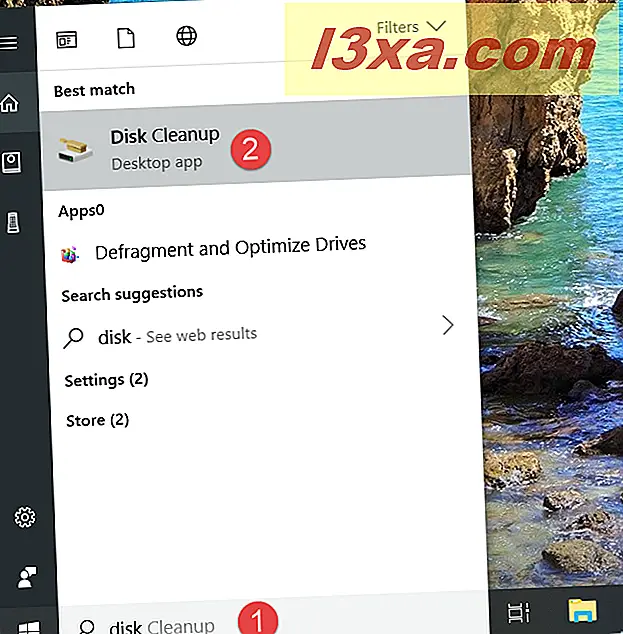
Task: Click the Best match heading
Action: [94, 90]
